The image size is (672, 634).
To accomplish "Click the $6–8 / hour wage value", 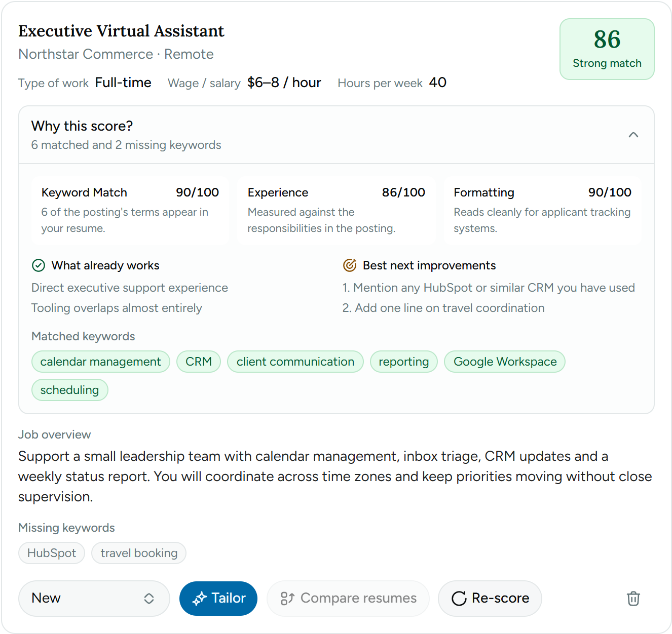I will [284, 83].
